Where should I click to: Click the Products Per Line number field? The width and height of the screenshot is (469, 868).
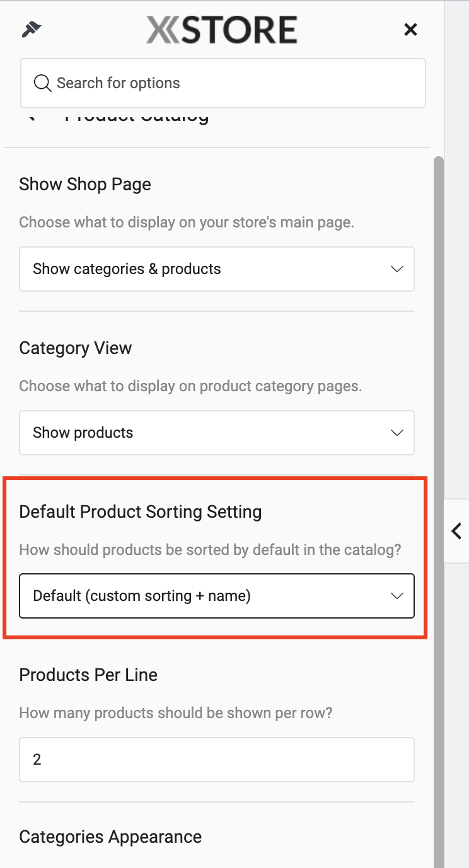tap(217, 760)
